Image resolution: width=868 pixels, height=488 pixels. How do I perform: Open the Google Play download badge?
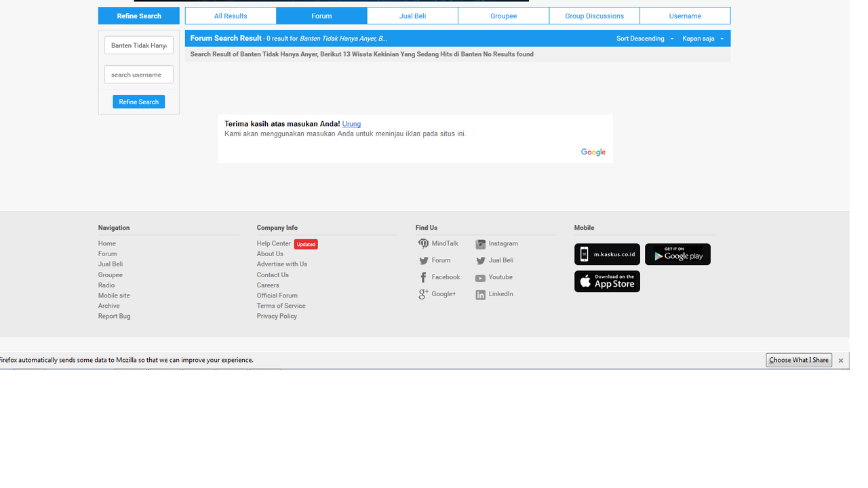point(677,254)
